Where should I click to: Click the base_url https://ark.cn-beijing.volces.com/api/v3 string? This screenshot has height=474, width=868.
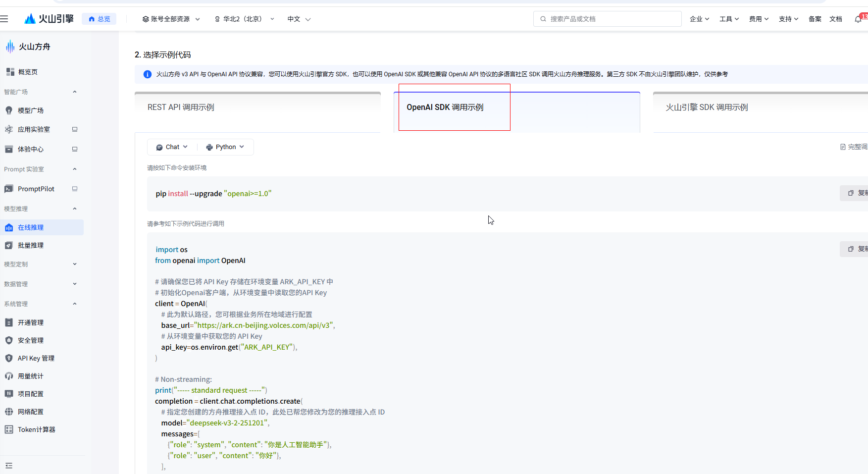pyautogui.click(x=264, y=325)
